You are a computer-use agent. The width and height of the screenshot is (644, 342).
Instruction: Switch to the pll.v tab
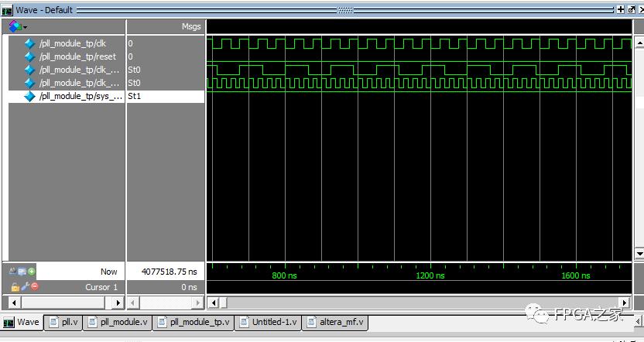click(63, 322)
